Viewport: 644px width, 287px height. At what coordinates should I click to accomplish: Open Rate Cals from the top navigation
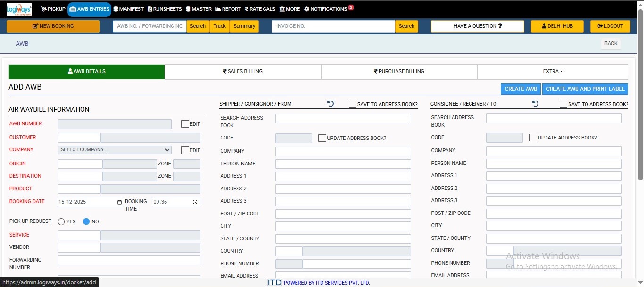click(x=260, y=9)
